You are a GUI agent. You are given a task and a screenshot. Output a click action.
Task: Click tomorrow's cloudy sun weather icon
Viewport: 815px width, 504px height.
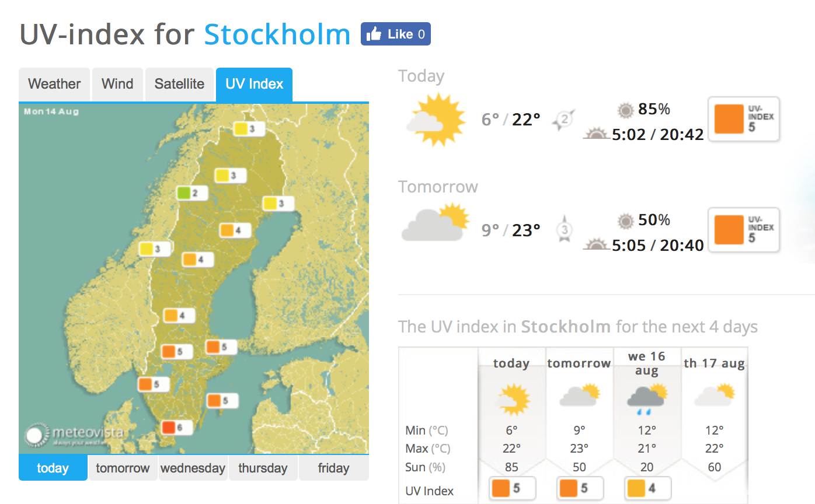(x=436, y=222)
